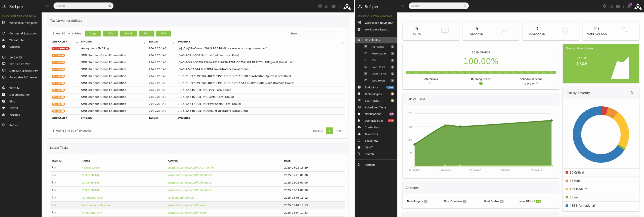Click the Technologies sidebar icon
Image resolution: width=644 pixels, height=217 pixels.
click(x=359, y=94)
